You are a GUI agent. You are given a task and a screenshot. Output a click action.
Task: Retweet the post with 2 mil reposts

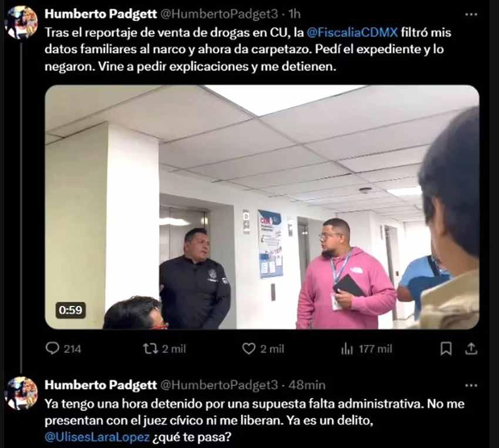[150, 348]
